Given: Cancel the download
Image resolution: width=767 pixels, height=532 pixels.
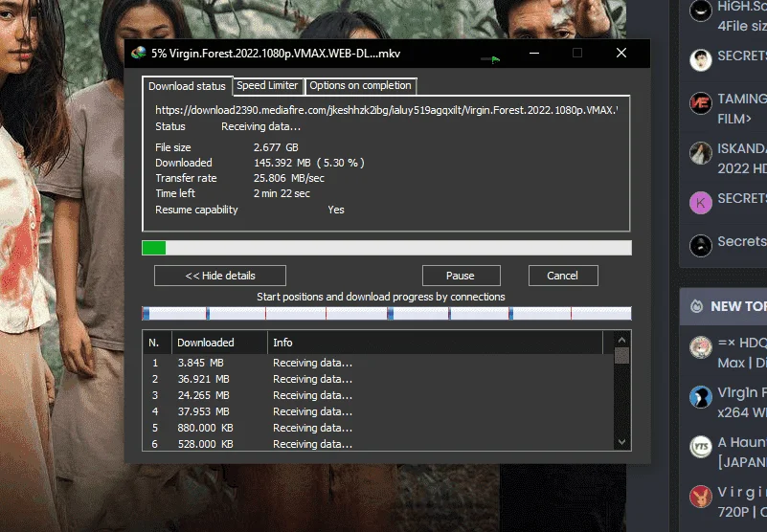Looking at the screenshot, I should 563,276.
